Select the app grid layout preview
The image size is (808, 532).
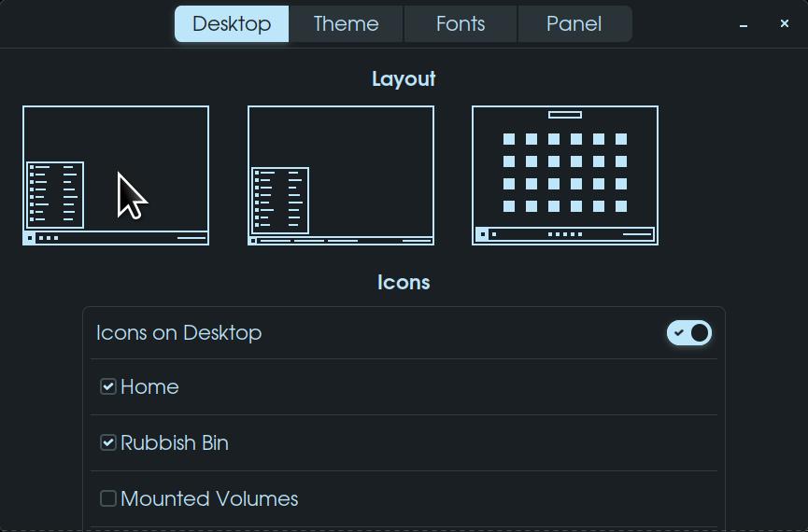pos(565,175)
